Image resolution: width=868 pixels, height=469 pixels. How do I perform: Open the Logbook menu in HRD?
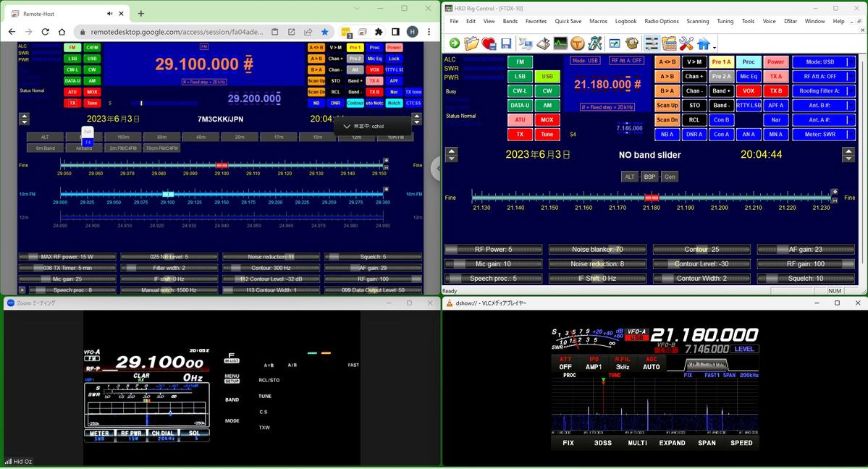click(625, 21)
